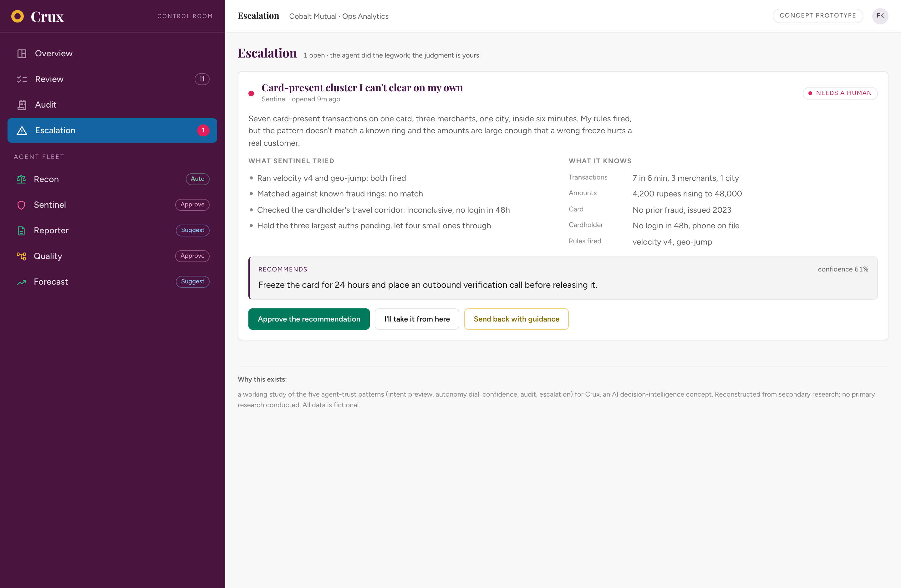901x588 pixels.
Task: Click the Audit receipt icon
Action: 22,105
